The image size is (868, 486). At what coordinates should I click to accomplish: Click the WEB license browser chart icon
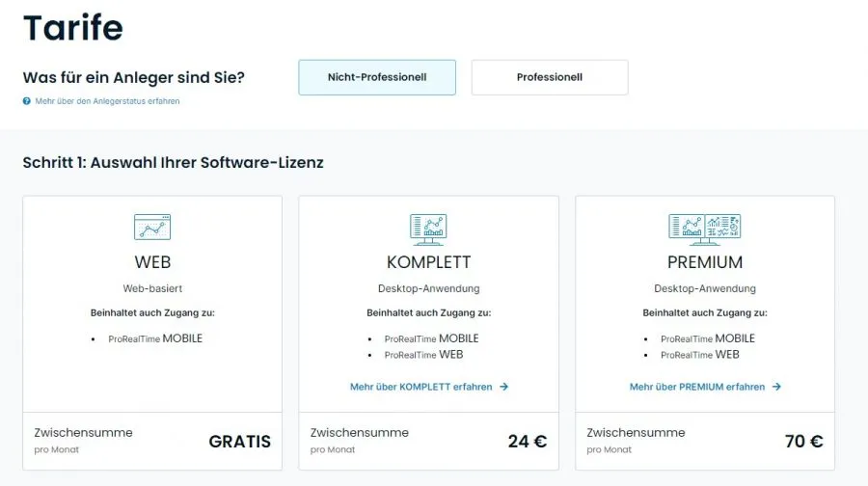coord(152,227)
